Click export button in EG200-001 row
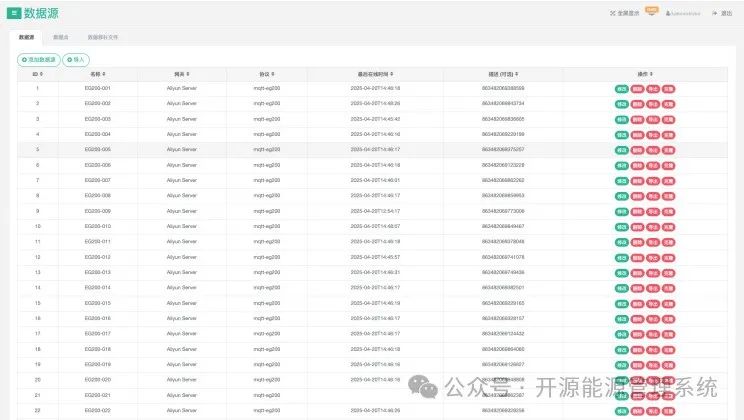The width and height of the screenshot is (744, 420). pos(653,89)
